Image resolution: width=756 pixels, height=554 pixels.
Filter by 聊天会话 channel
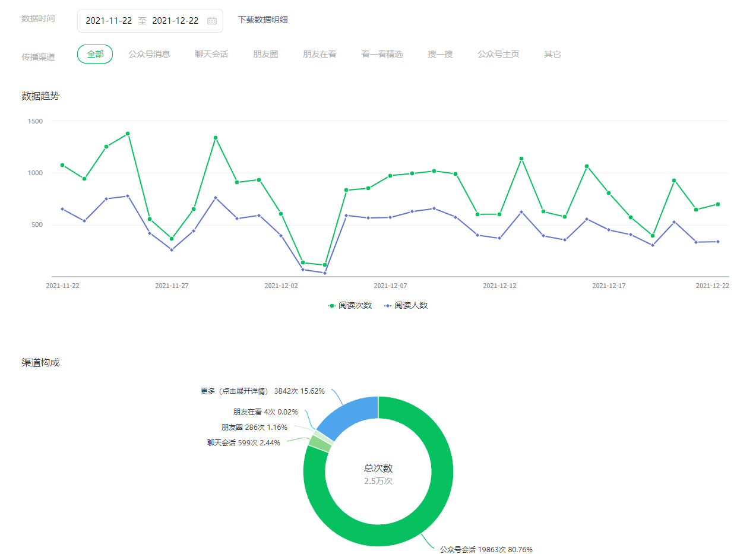211,54
